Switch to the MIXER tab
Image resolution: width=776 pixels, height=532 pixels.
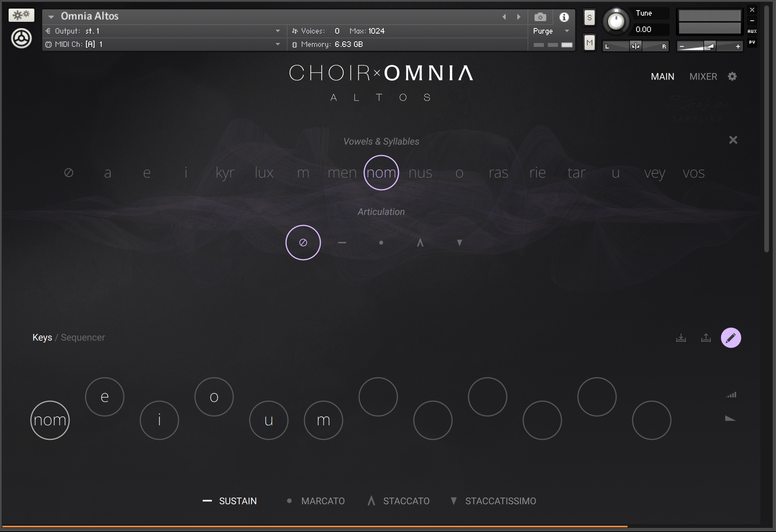[x=703, y=77]
